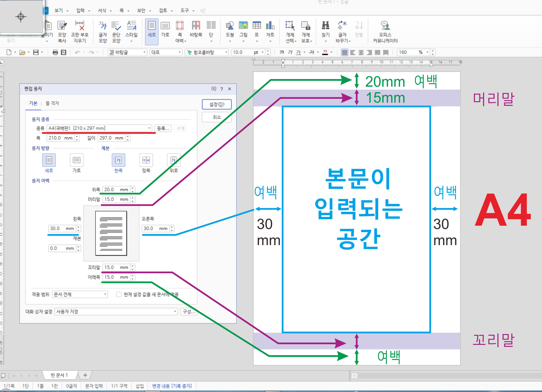Open the 함초롬바탕 font dropdown
Viewport: 542px width, 392px height.
[226, 52]
